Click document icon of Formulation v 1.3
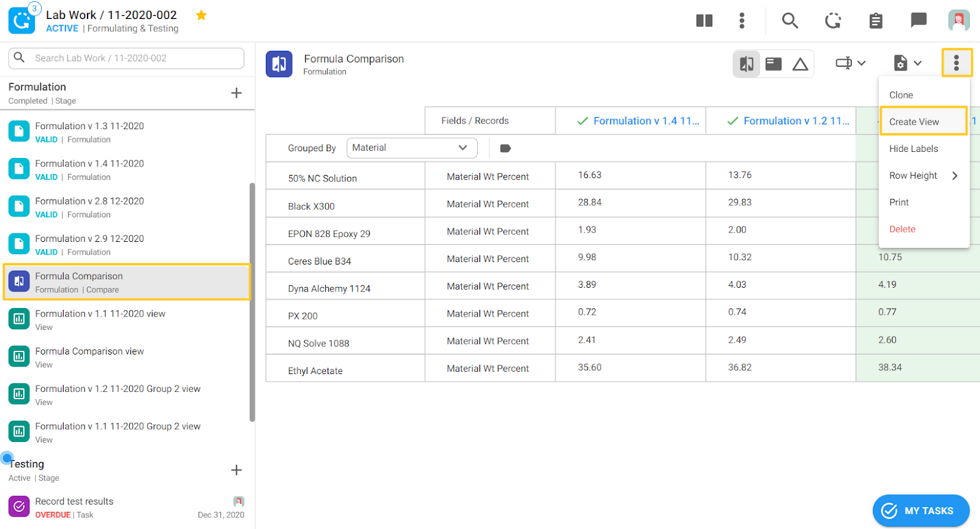The image size is (980, 529). (19, 131)
